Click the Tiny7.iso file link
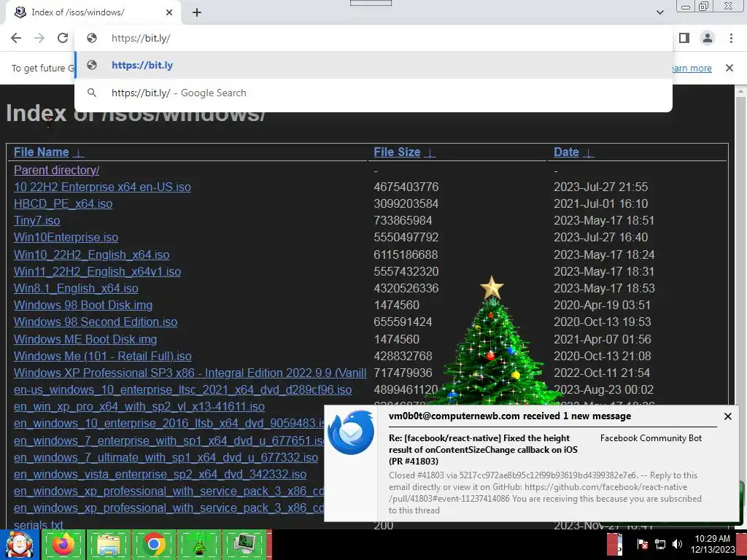Viewport: 747px width, 560px height. point(36,220)
